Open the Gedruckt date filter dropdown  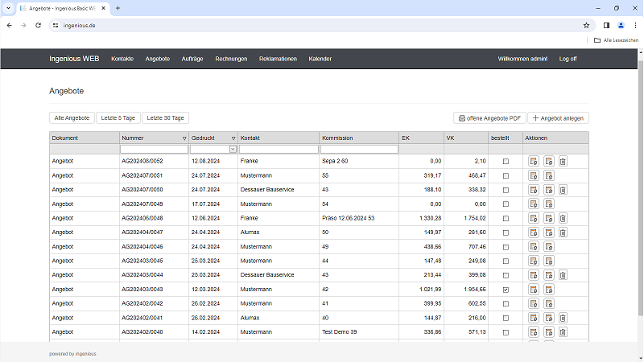233,149
